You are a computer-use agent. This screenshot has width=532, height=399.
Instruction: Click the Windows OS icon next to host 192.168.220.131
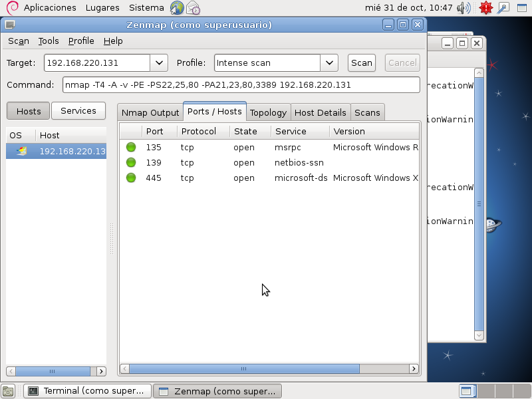[x=22, y=151]
